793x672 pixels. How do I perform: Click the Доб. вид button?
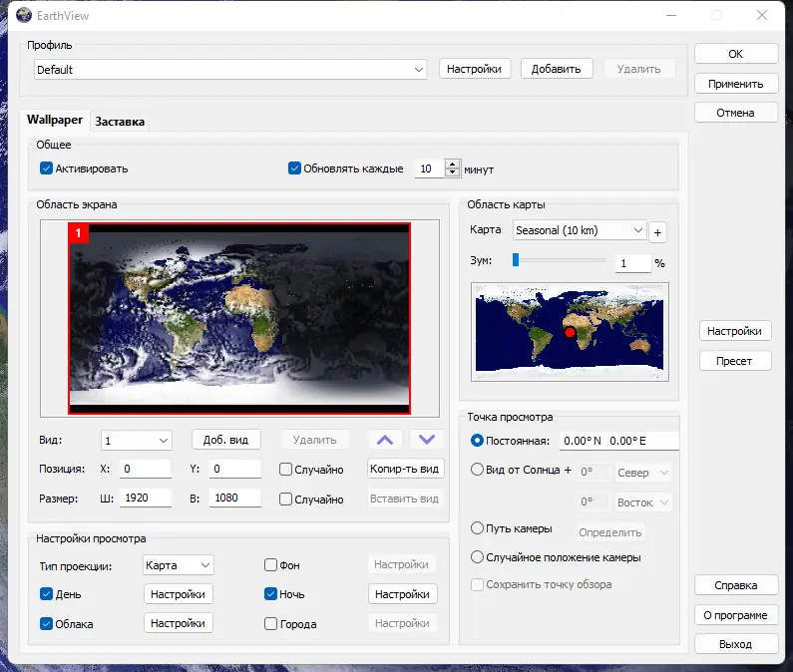click(226, 440)
